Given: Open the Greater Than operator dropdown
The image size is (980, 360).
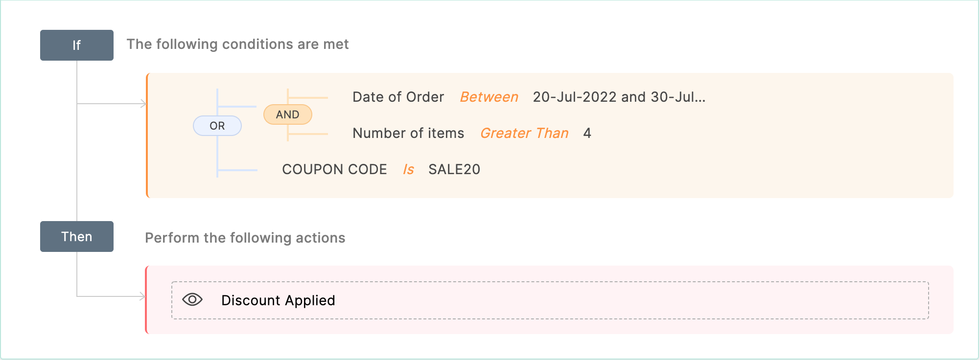Looking at the screenshot, I should (x=524, y=133).
